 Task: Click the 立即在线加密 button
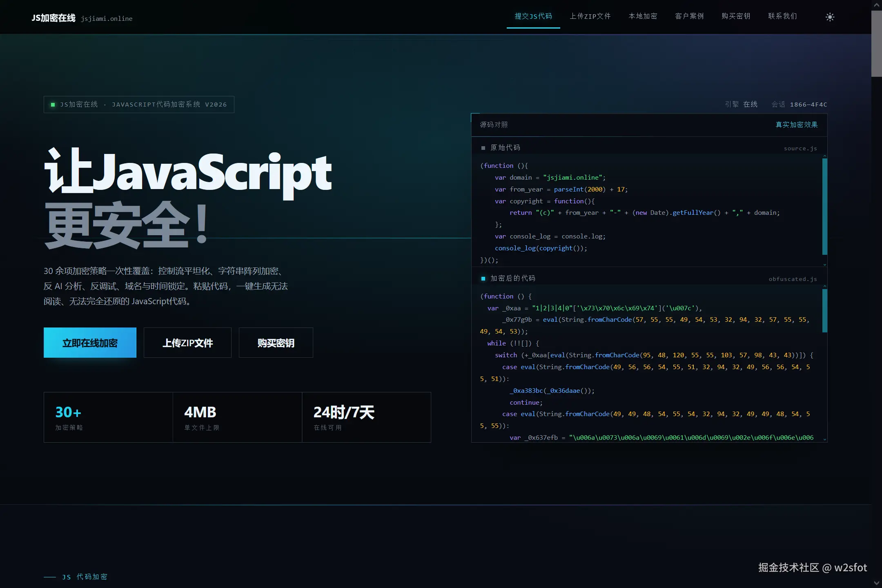point(90,343)
